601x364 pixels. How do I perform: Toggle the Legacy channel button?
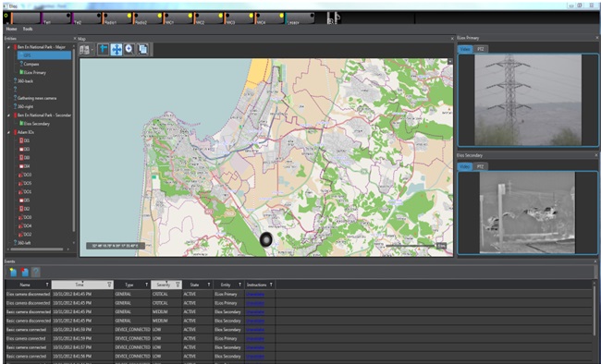(300, 18)
